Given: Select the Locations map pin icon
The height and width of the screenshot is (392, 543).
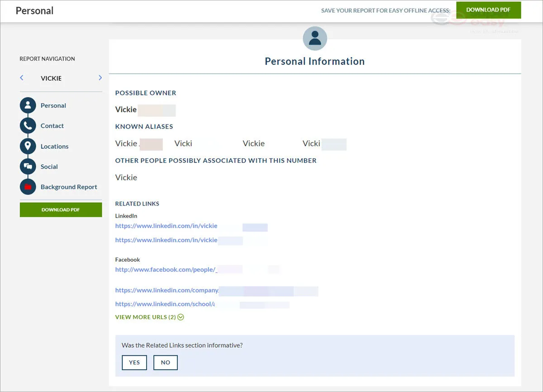Looking at the screenshot, I should tap(28, 146).
